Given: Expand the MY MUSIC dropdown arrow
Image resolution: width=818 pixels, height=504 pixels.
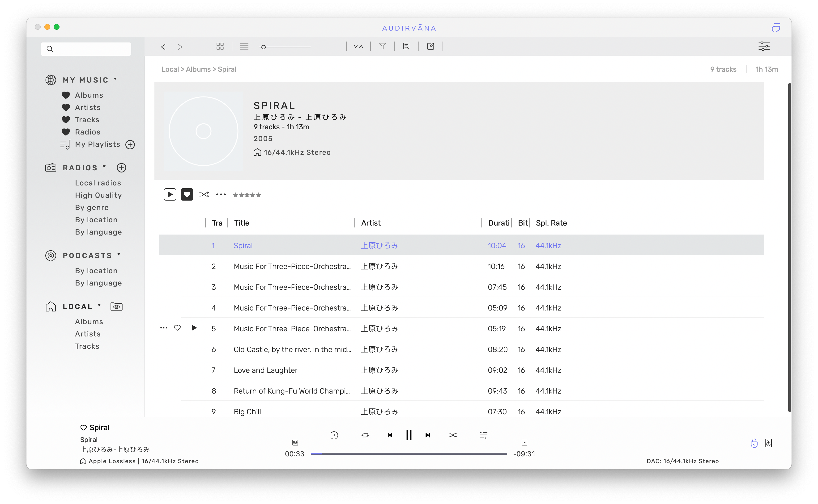Looking at the screenshot, I should point(115,79).
